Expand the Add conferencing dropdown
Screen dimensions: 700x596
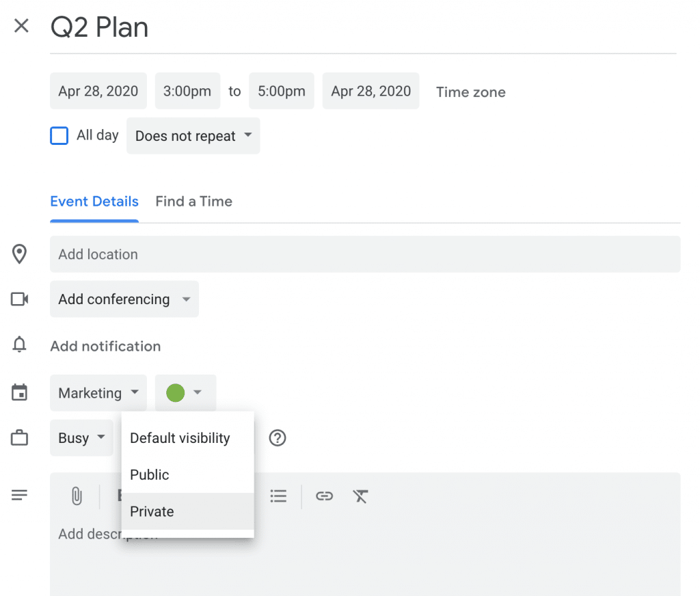(x=124, y=299)
